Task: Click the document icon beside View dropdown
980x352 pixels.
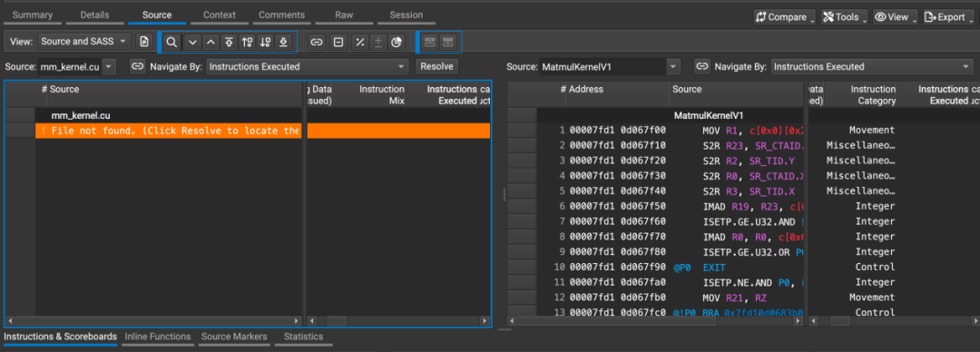Action: pos(144,42)
